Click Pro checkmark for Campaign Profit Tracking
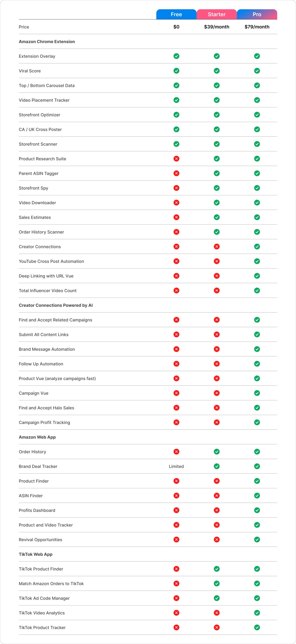The image size is (296, 644). click(257, 423)
